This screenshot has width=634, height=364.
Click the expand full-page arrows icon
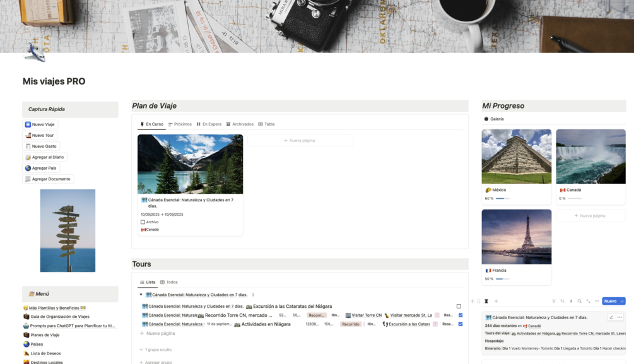[x=589, y=302]
